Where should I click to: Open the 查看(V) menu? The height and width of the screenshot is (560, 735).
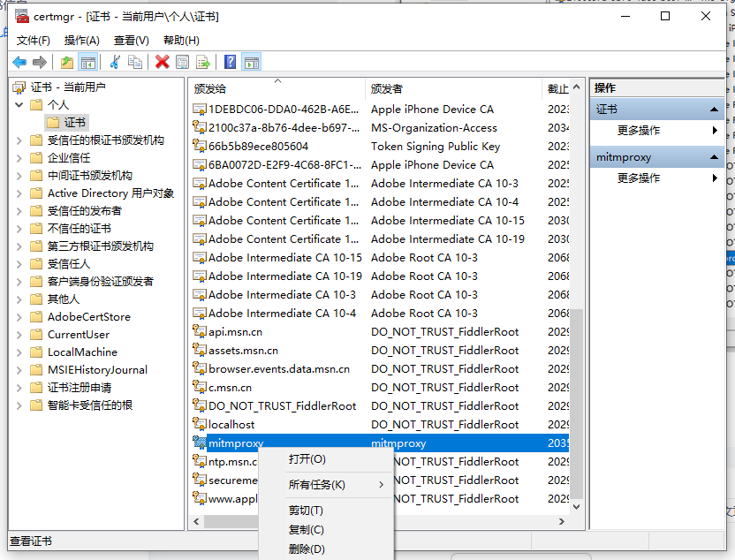coord(132,41)
